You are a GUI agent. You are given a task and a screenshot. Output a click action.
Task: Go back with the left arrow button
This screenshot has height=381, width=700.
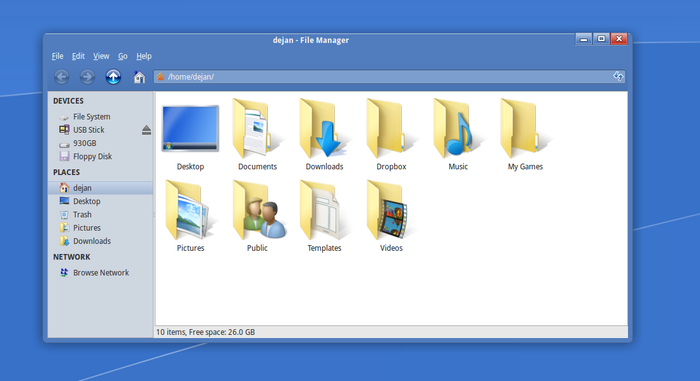pos(62,77)
